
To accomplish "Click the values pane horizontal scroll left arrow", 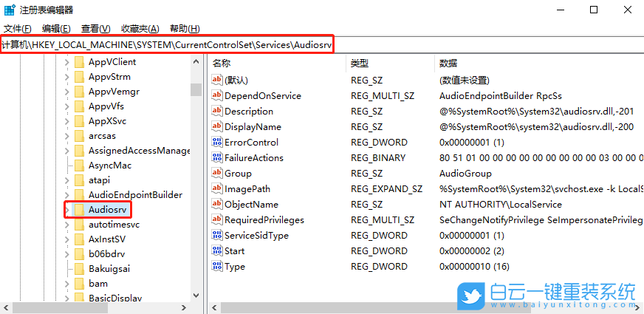I will click(214, 307).
